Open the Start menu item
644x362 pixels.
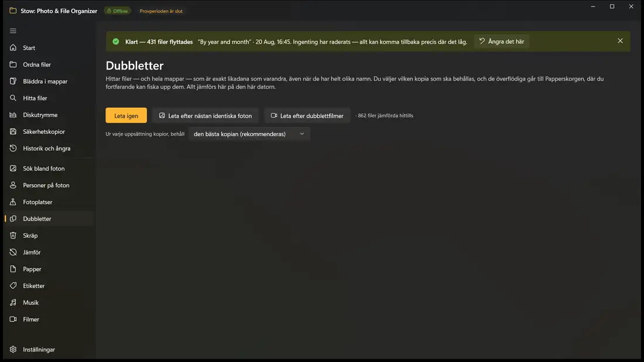(49, 47)
